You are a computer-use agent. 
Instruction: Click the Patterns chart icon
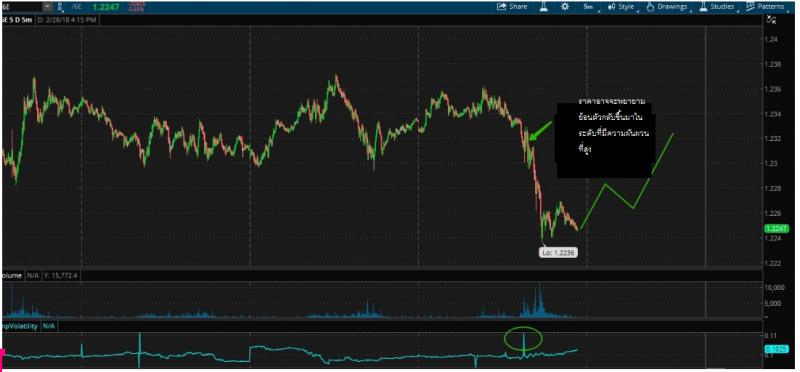pyautogui.click(x=750, y=7)
